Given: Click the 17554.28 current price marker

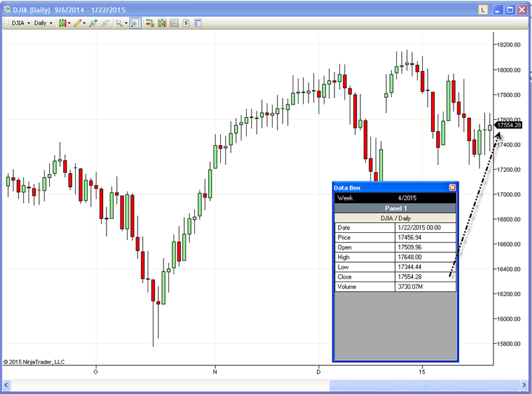Looking at the screenshot, I should pyautogui.click(x=508, y=125).
